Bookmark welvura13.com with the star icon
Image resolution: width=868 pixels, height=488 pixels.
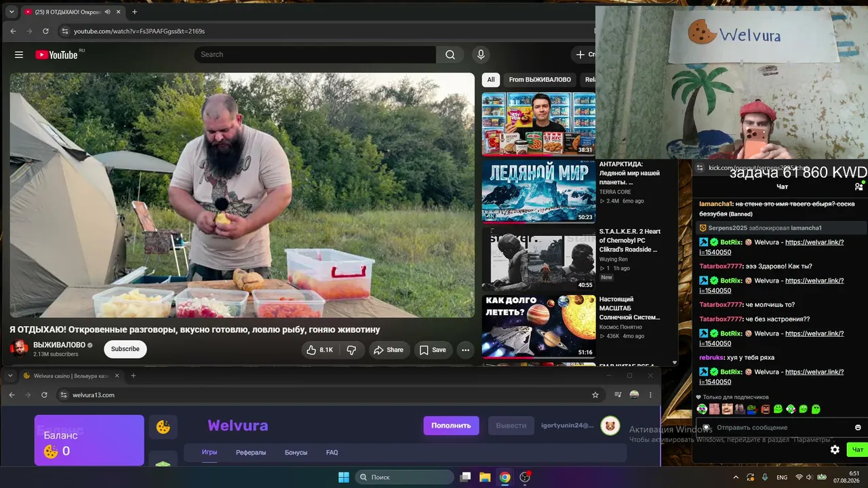pyautogui.click(x=595, y=395)
